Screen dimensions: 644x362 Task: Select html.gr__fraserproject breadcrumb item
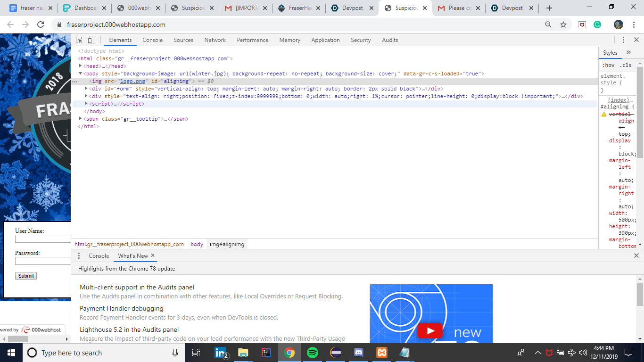click(x=129, y=244)
